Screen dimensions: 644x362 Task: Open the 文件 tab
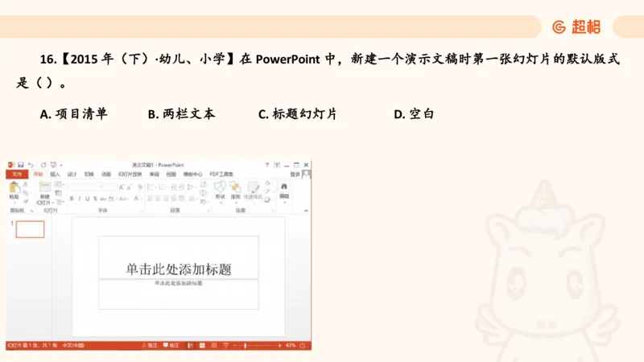(17, 175)
